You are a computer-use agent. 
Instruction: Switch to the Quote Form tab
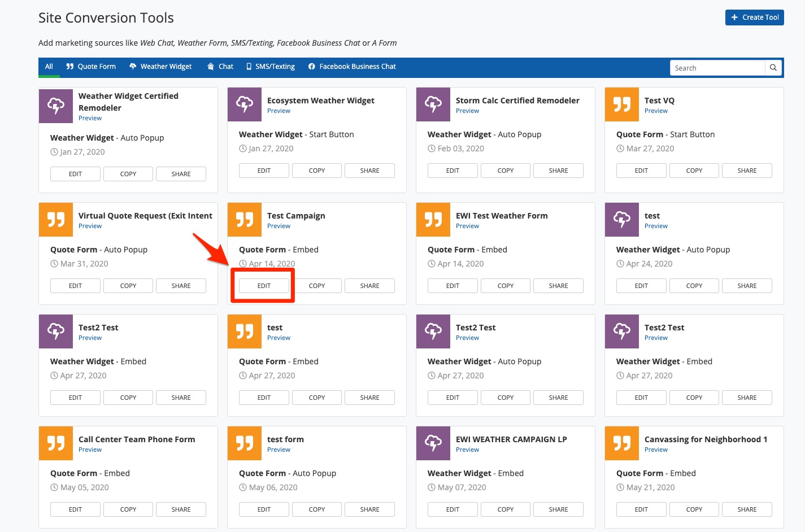point(91,67)
